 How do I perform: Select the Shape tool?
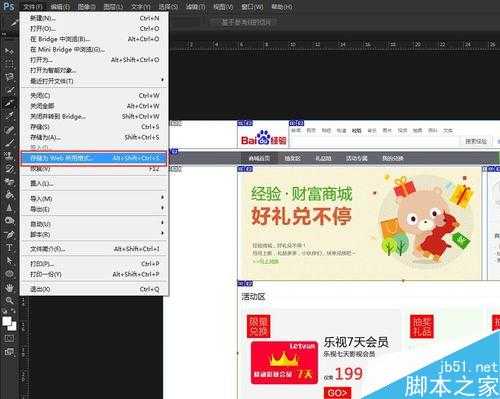[9, 274]
